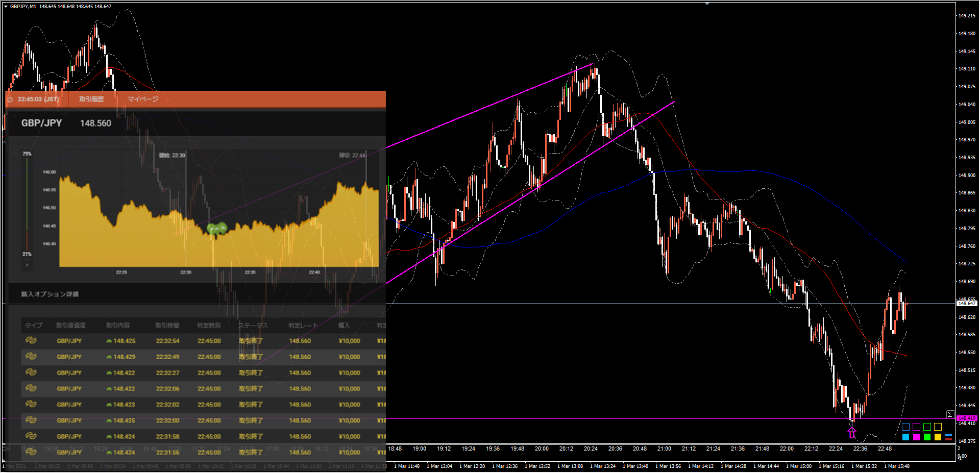The height and width of the screenshot is (473, 980).
Task: Click the Sigma button near the price scale
Action: (x=949, y=414)
